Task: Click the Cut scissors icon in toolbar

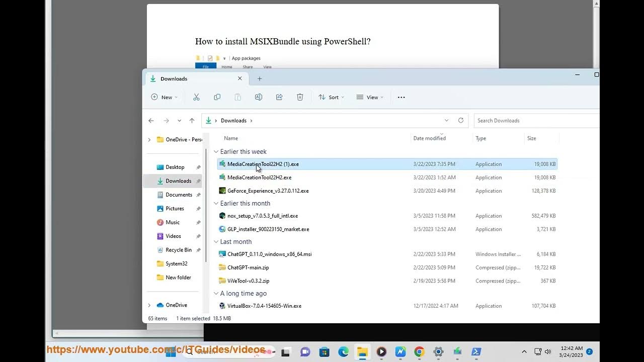Action: coord(196,97)
